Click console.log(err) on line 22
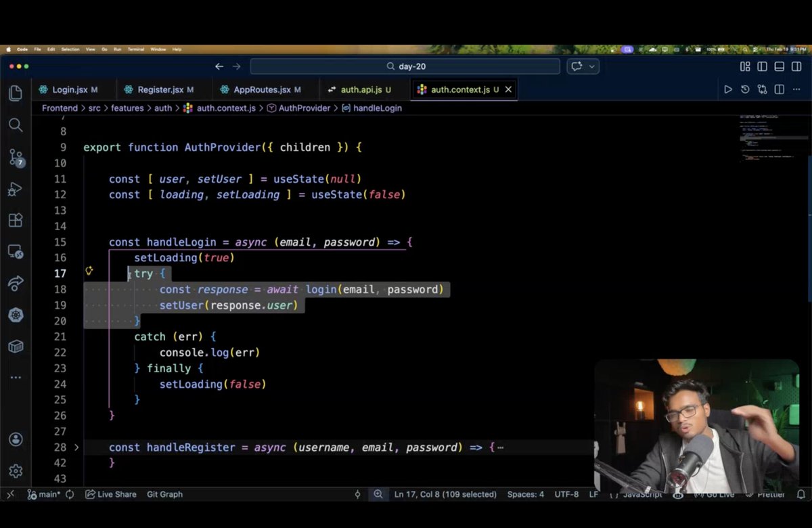 pos(210,353)
